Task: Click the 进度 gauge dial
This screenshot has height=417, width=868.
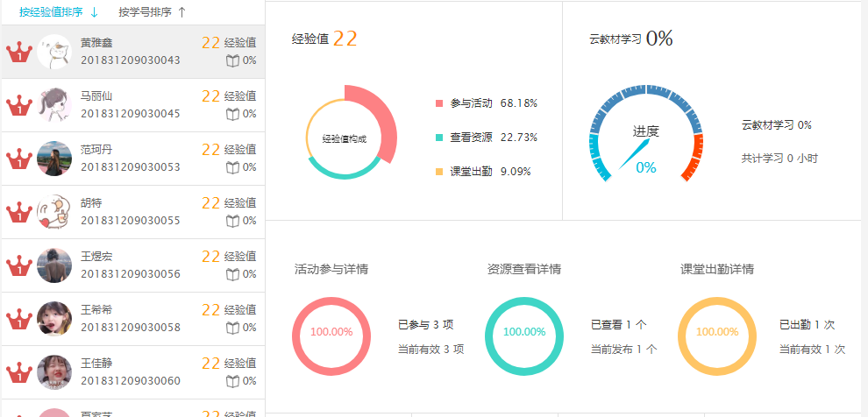Action: coord(646,136)
